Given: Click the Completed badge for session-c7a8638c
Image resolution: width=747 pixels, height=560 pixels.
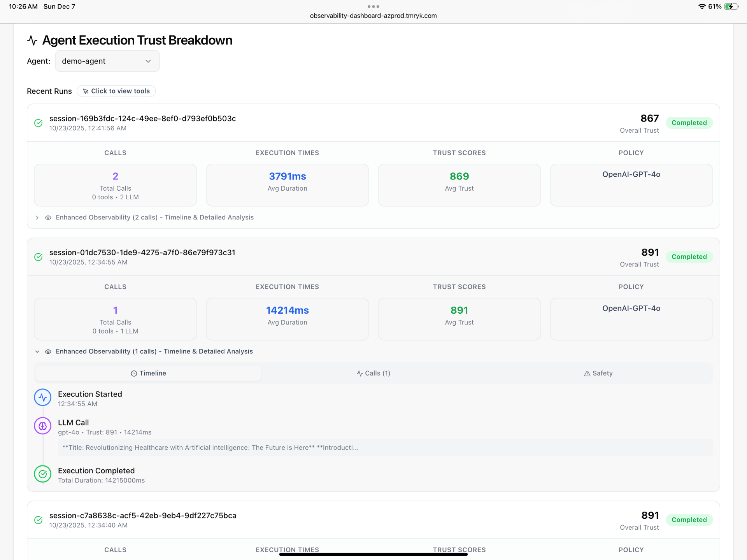Looking at the screenshot, I should (x=689, y=520).
